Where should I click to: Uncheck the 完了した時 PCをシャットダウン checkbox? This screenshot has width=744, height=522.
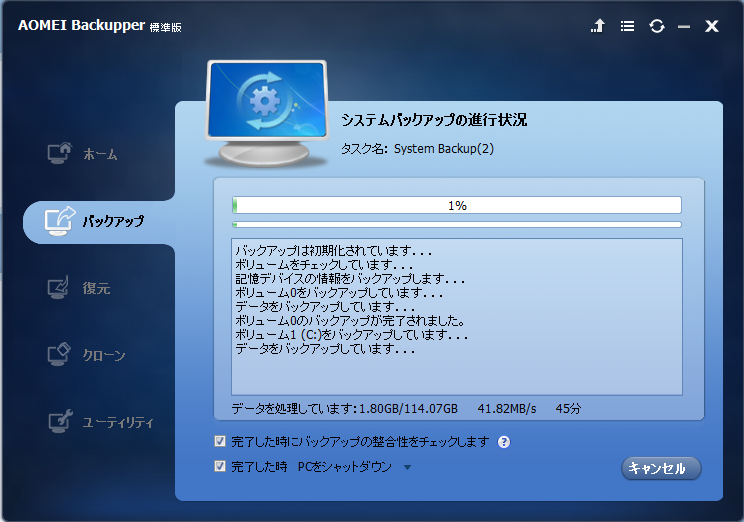click(220, 466)
